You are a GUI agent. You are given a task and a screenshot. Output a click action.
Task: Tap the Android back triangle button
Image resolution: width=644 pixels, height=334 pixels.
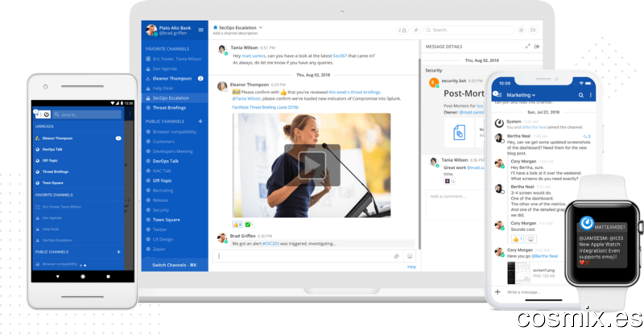click(x=57, y=277)
